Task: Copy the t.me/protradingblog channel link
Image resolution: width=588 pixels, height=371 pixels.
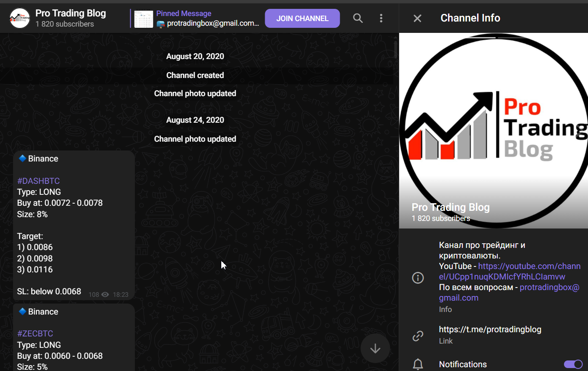Action: (490, 329)
